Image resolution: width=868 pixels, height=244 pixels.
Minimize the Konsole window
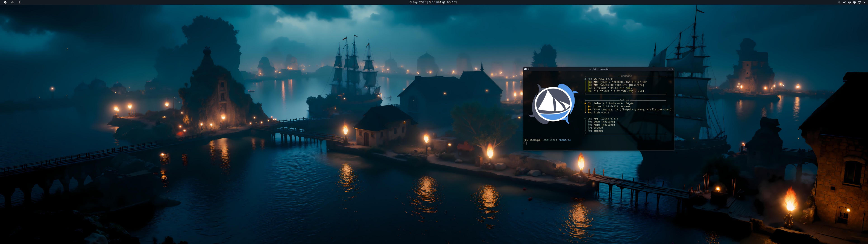(x=666, y=69)
